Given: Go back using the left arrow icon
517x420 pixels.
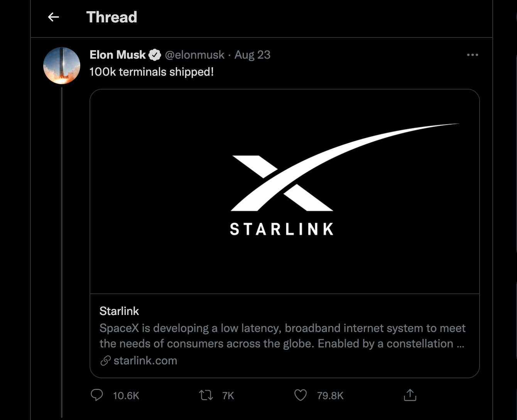Looking at the screenshot, I should [x=53, y=17].
